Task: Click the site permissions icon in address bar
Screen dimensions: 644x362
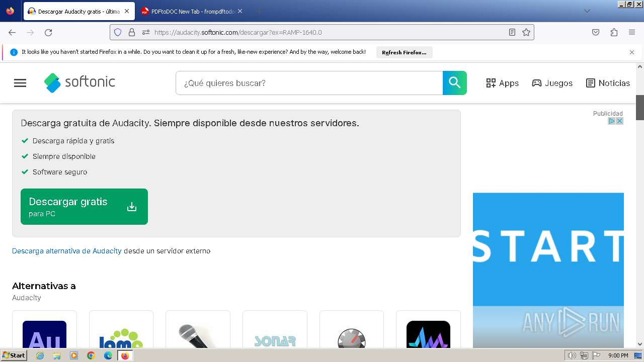Action: pyautogui.click(x=146, y=32)
